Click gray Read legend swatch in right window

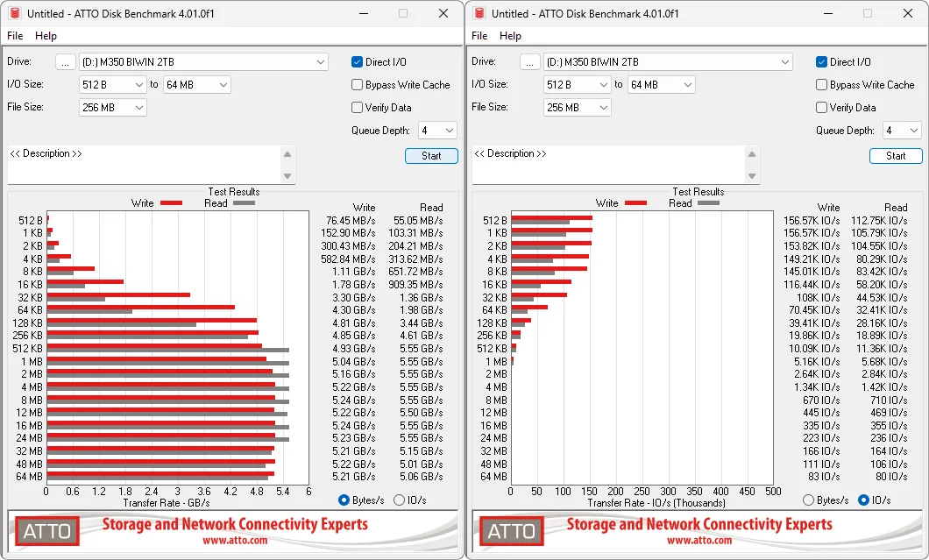pyautogui.click(x=709, y=203)
